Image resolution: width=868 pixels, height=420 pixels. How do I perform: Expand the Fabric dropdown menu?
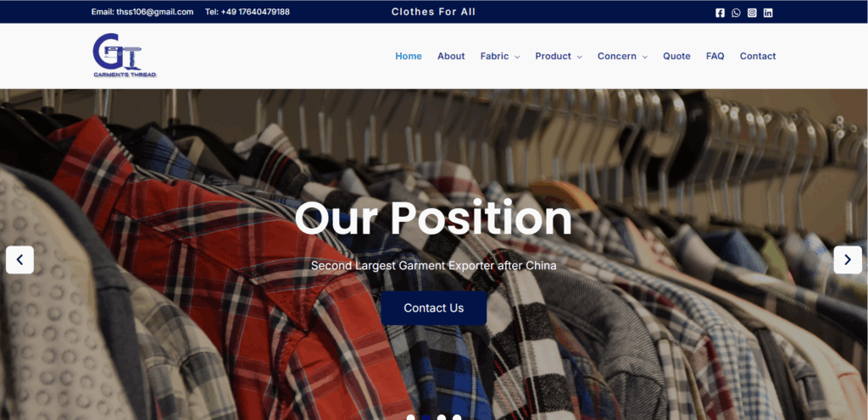click(500, 57)
